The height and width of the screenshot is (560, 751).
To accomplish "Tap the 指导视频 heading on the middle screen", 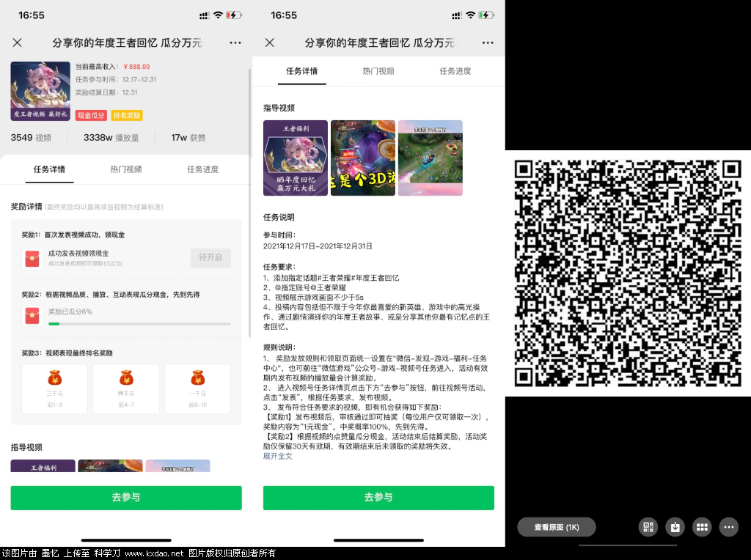I will pyautogui.click(x=279, y=108).
